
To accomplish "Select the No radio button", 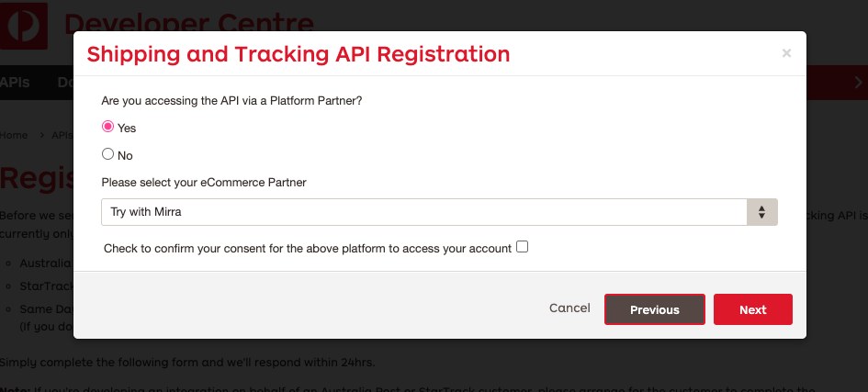I will click(x=107, y=154).
